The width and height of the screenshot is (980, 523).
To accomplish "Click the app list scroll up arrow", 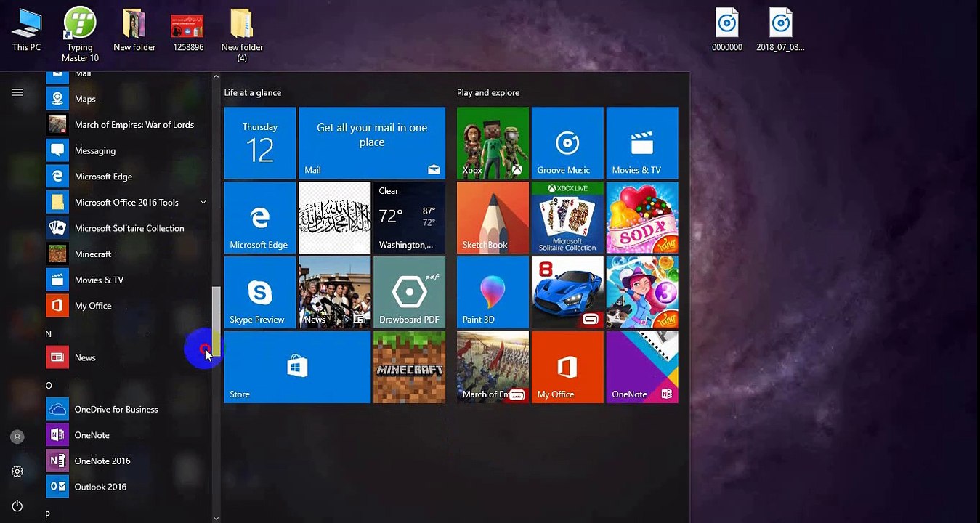I will point(216,76).
